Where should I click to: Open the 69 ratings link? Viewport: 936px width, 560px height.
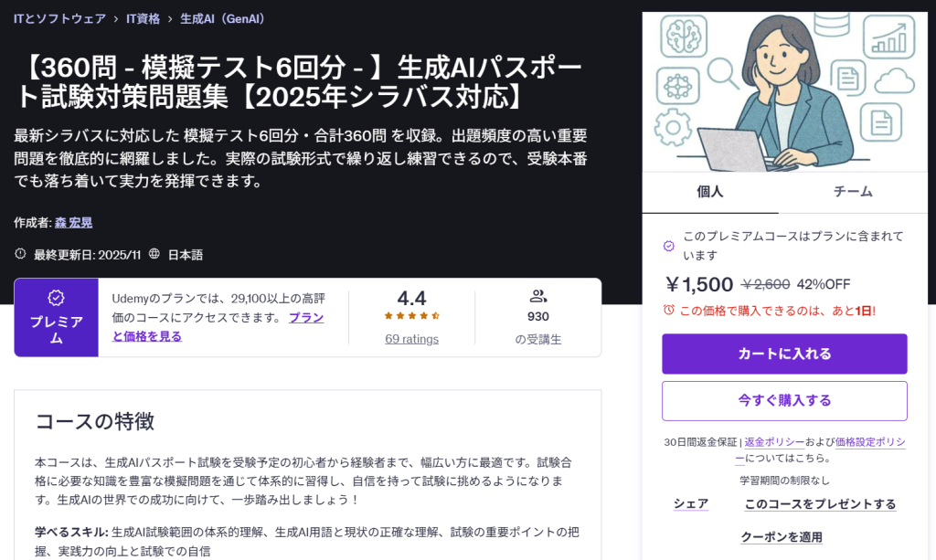coord(411,339)
